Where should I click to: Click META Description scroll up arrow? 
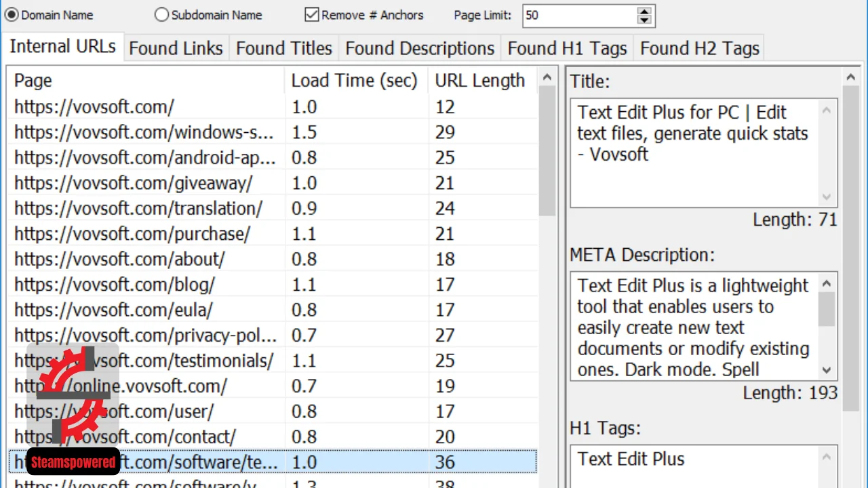point(827,283)
